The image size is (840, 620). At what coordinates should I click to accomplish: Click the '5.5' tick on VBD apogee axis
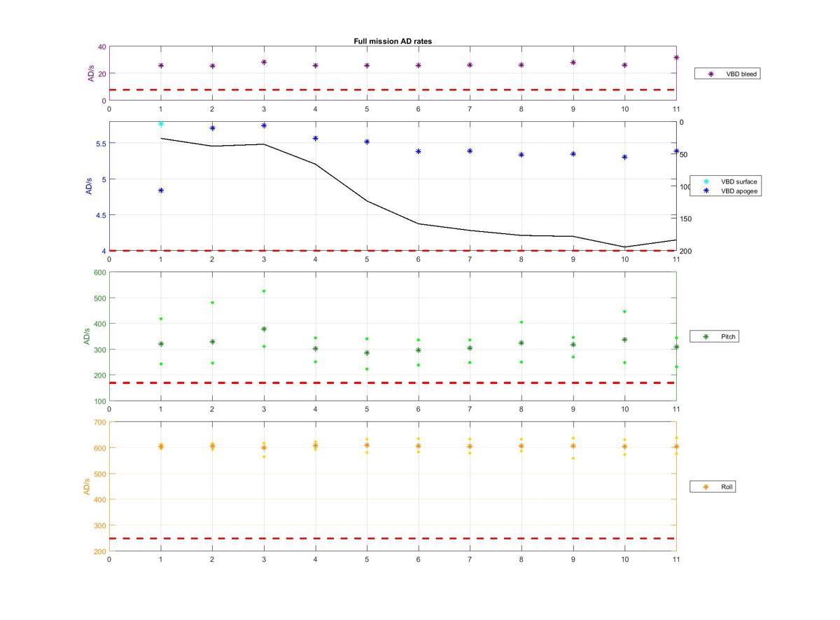[101, 144]
